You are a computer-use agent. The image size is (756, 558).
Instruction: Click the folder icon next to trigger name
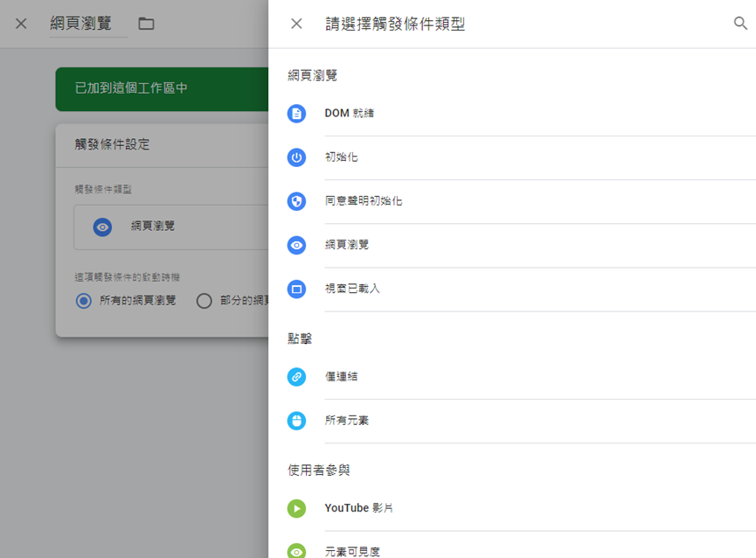(x=146, y=24)
